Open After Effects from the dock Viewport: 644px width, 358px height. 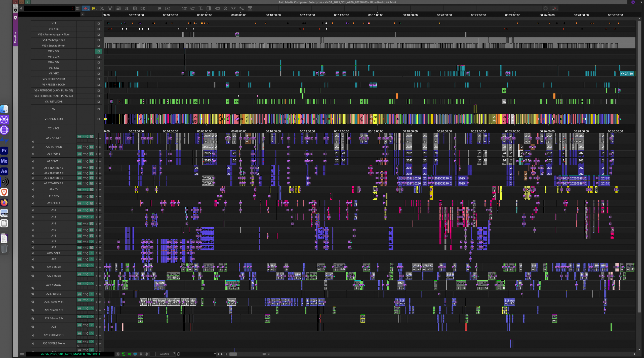[x=4, y=171]
